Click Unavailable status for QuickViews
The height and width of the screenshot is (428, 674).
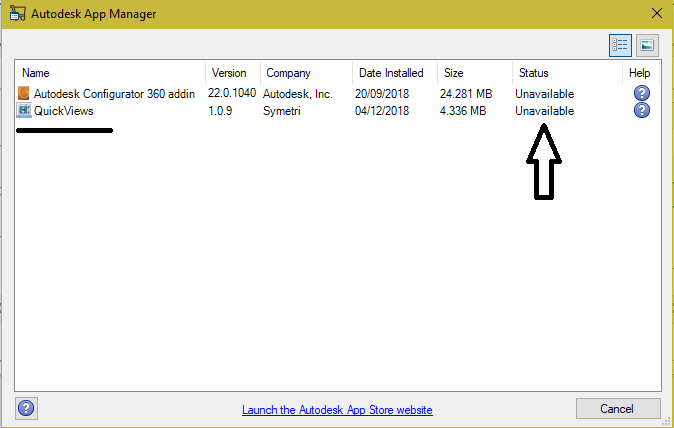pyautogui.click(x=545, y=111)
